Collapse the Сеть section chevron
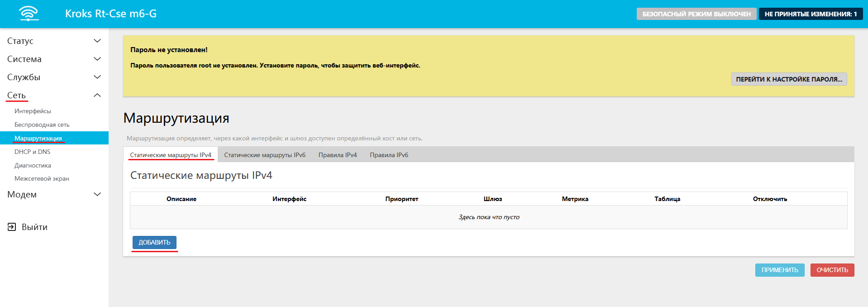The width and height of the screenshot is (868, 307). [97, 95]
